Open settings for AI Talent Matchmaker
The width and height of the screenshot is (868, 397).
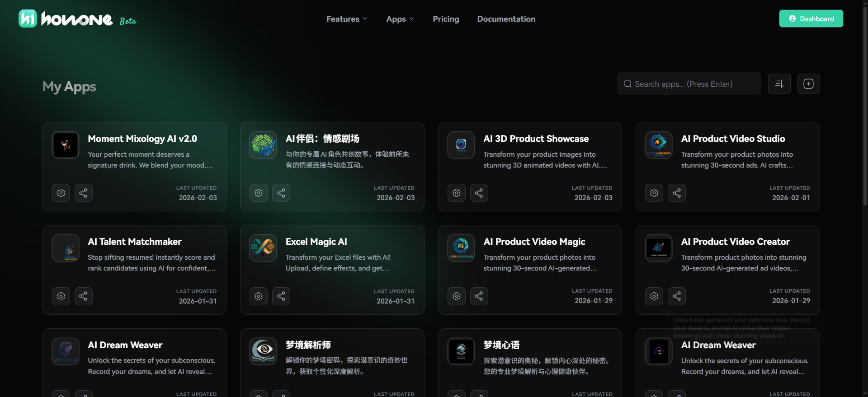[61, 296]
